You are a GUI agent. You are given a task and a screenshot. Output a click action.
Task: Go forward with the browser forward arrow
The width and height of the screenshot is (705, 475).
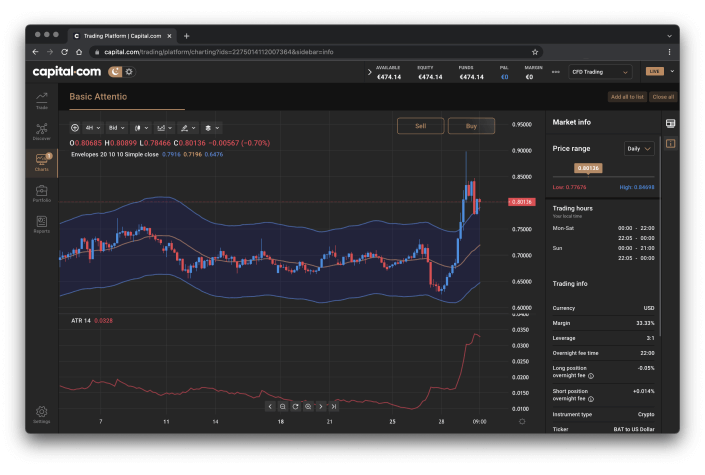[50, 52]
